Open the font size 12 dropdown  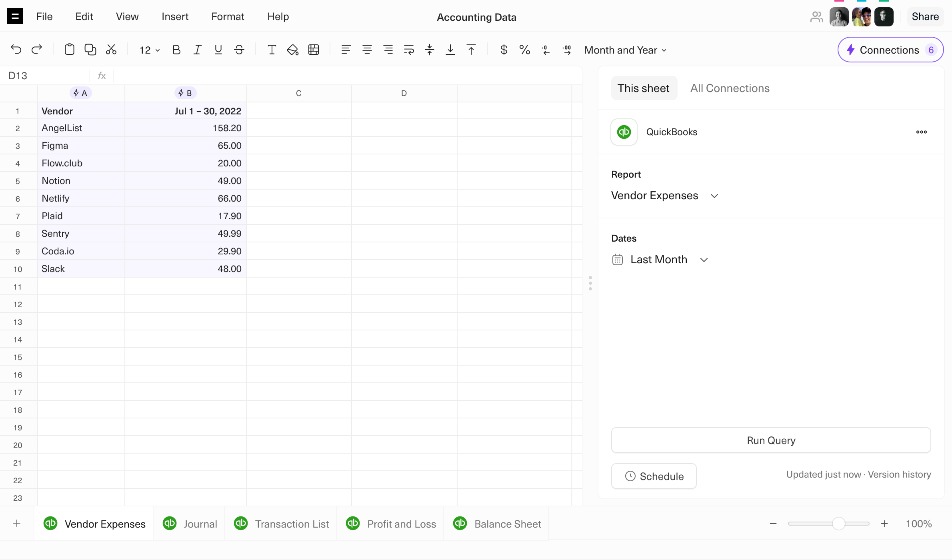149,50
